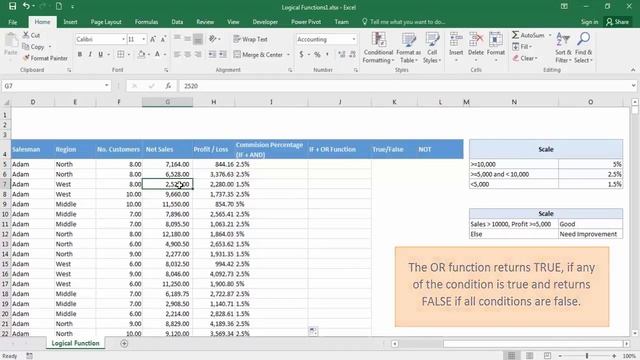
Task: Click the zoom slider in status bar
Action: [x=587, y=356]
